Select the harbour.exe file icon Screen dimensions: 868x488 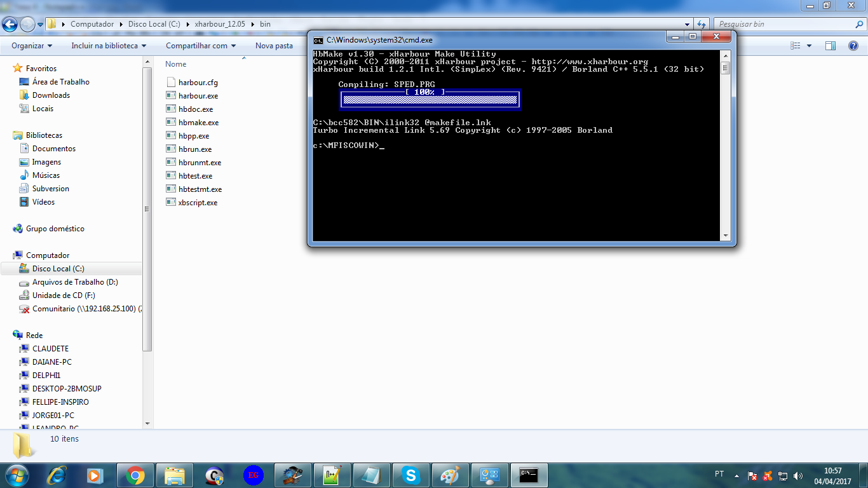(x=170, y=95)
